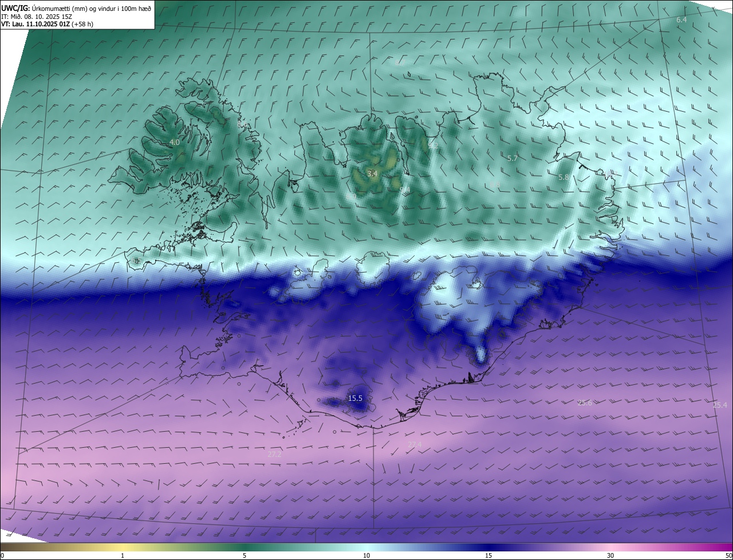Click the 50 tick on the color scale

pyautogui.click(x=729, y=555)
